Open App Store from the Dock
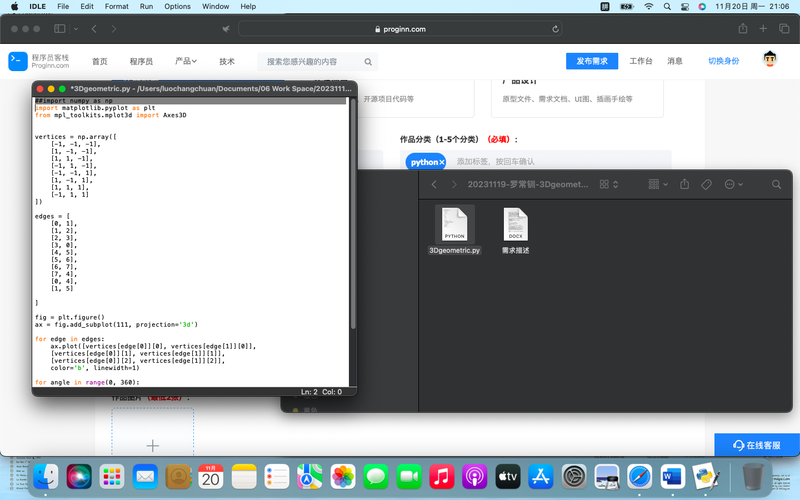Viewport: 800px width, 500px height. pos(541,477)
